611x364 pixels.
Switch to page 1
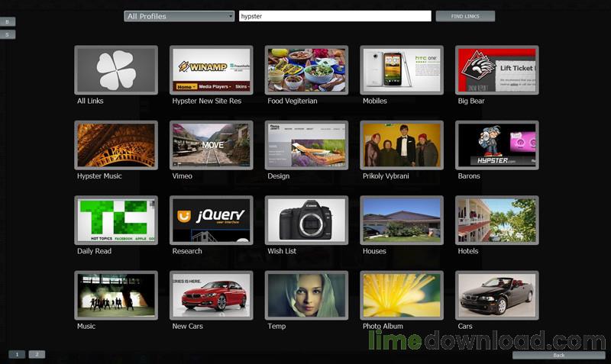pos(17,354)
